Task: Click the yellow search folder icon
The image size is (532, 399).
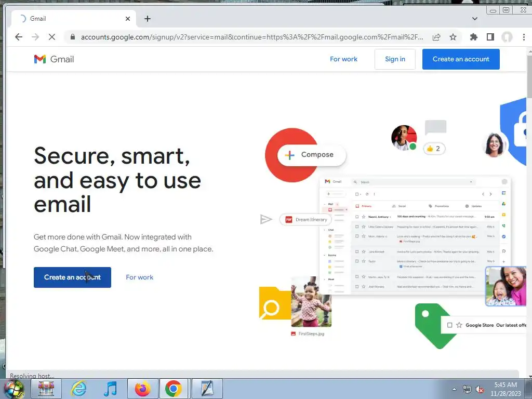Action: coord(275,303)
